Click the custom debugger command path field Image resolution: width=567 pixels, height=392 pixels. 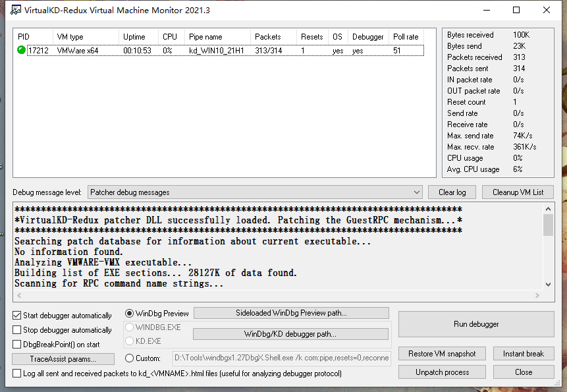[282, 358]
